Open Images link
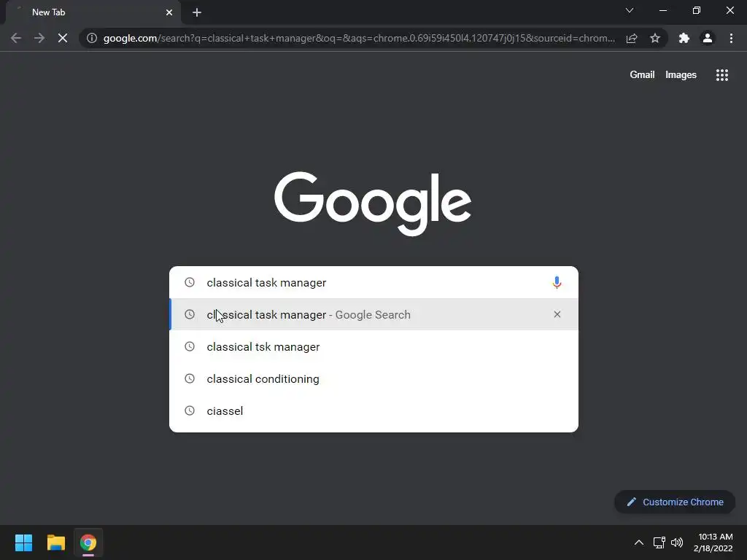Viewport: 747px width, 560px height. (x=681, y=75)
